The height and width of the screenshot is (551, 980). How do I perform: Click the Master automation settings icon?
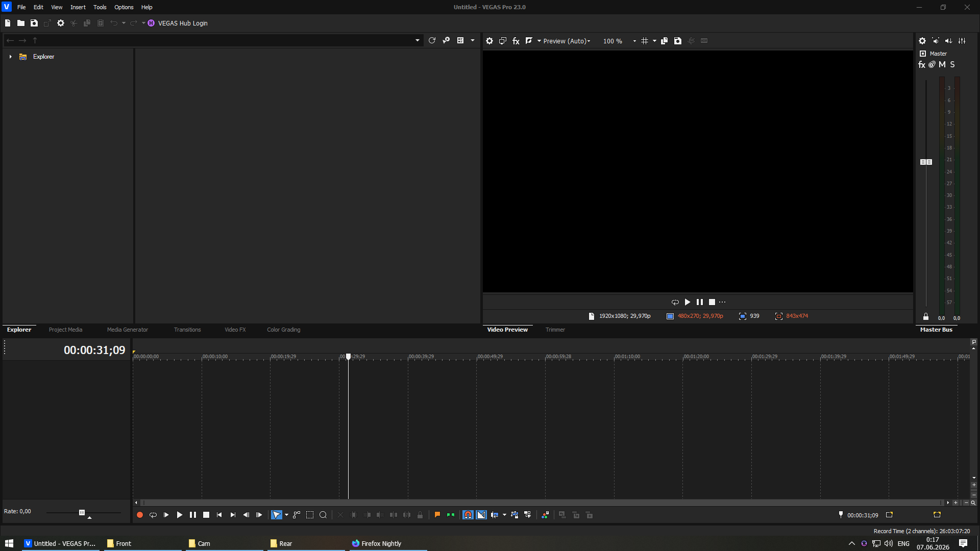point(932,65)
